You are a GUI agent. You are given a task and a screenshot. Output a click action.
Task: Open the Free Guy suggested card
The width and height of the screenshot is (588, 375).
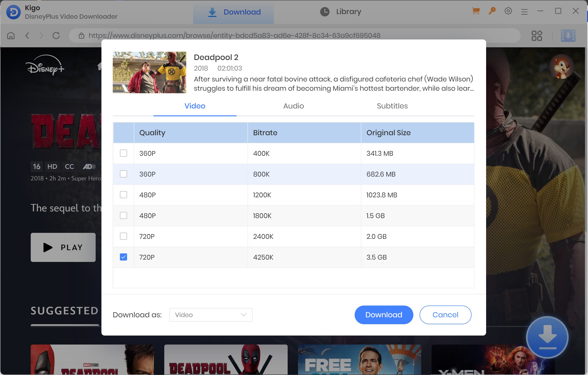coord(359,359)
